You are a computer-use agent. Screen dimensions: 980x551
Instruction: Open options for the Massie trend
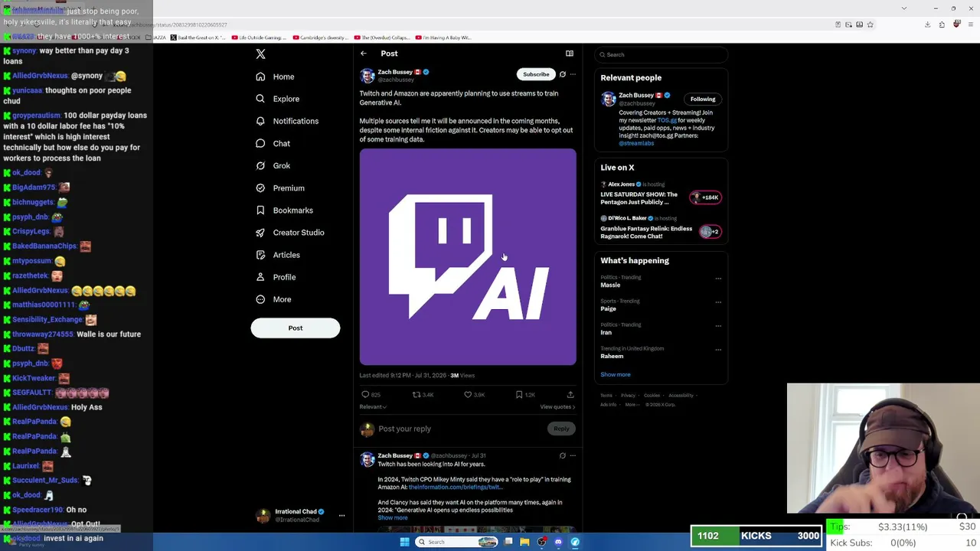point(718,279)
